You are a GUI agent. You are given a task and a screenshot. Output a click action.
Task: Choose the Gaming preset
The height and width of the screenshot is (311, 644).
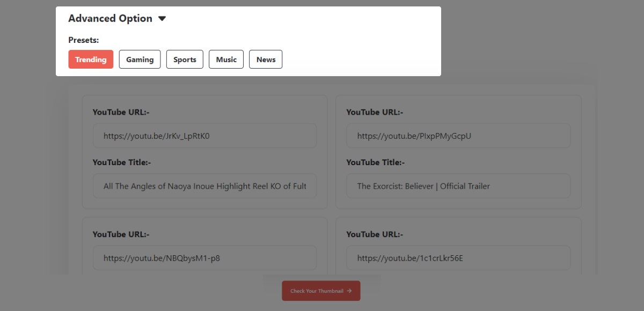coord(140,60)
